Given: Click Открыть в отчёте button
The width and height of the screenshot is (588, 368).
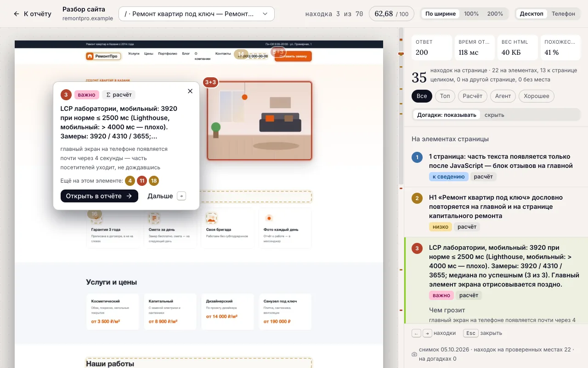Looking at the screenshot, I should tap(99, 196).
